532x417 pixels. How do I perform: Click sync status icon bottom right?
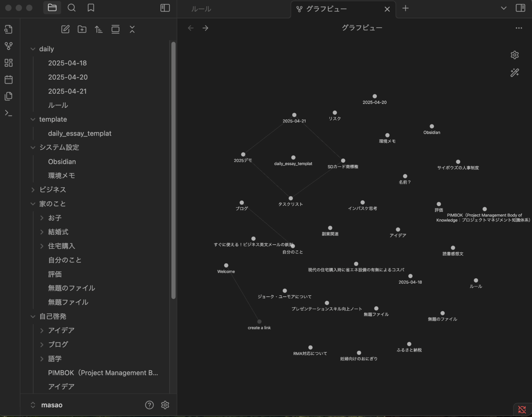point(522,409)
